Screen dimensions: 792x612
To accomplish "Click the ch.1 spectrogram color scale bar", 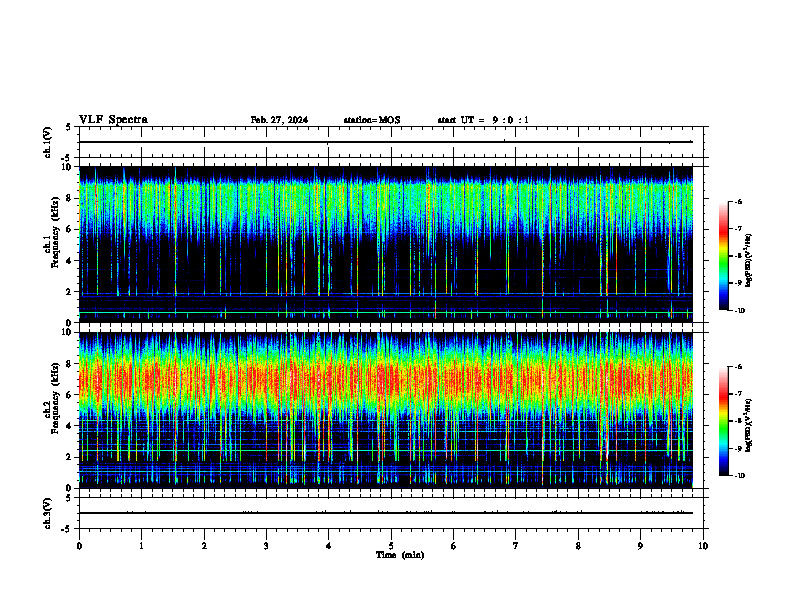I will (x=724, y=256).
